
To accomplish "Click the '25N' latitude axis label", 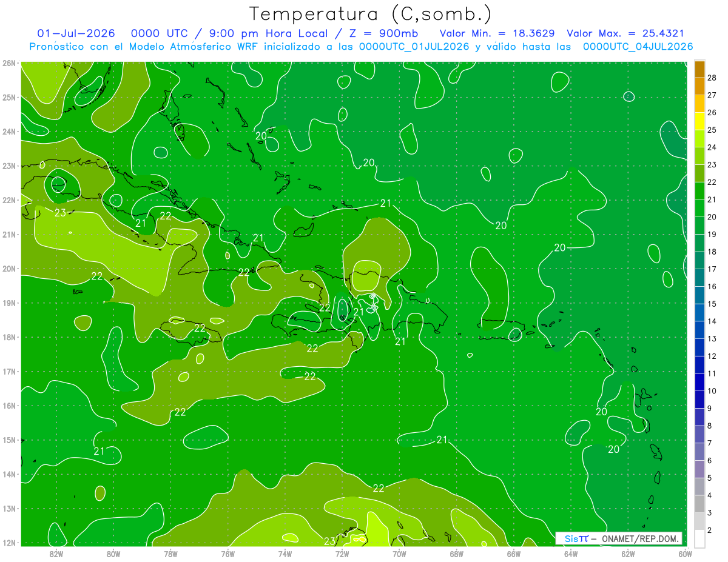I will (x=8, y=97).
